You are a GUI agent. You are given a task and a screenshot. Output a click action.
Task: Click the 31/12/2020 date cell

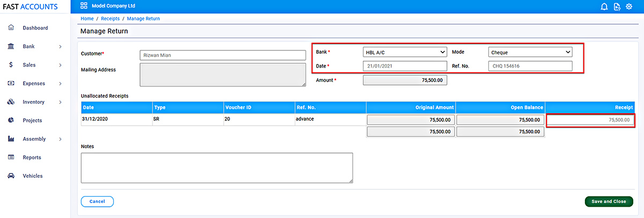click(x=116, y=119)
